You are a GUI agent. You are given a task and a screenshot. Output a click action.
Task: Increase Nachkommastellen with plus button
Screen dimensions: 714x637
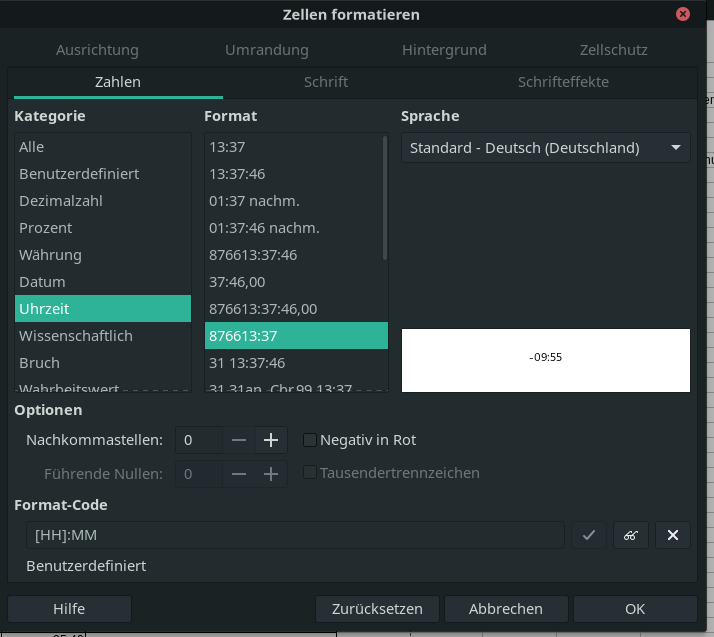[x=271, y=440]
